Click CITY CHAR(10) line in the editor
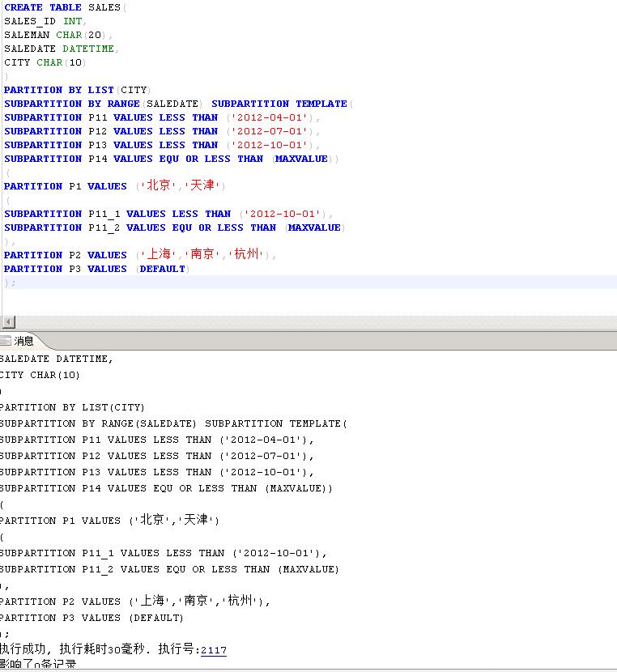The height and width of the screenshot is (672, 617). coord(45,62)
